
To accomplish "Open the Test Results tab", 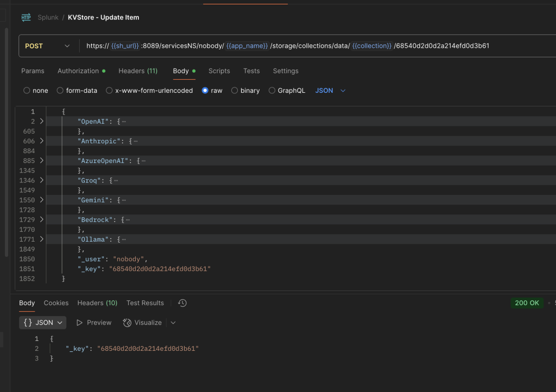I will 145,303.
